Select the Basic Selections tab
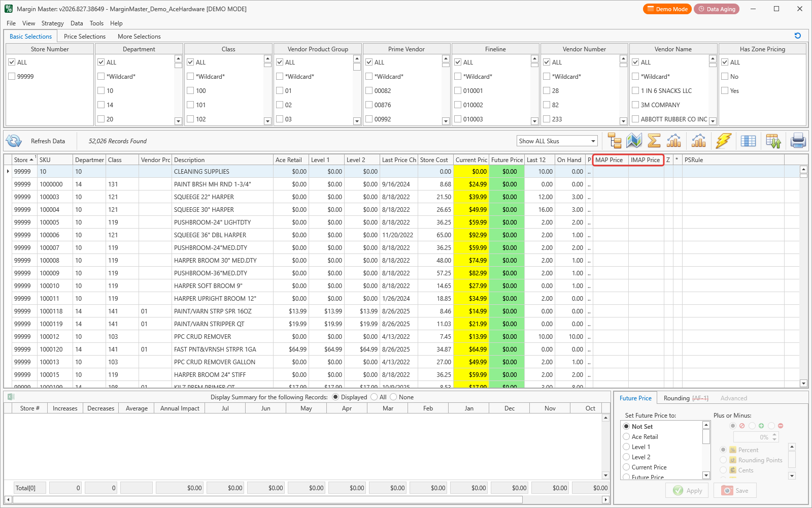This screenshot has height=508, width=812. click(30, 37)
